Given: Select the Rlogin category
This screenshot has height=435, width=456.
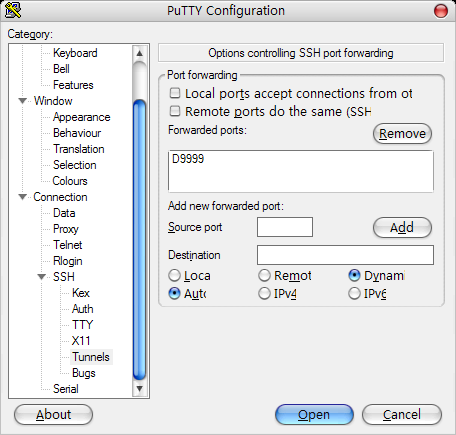Looking at the screenshot, I should (68, 261).
